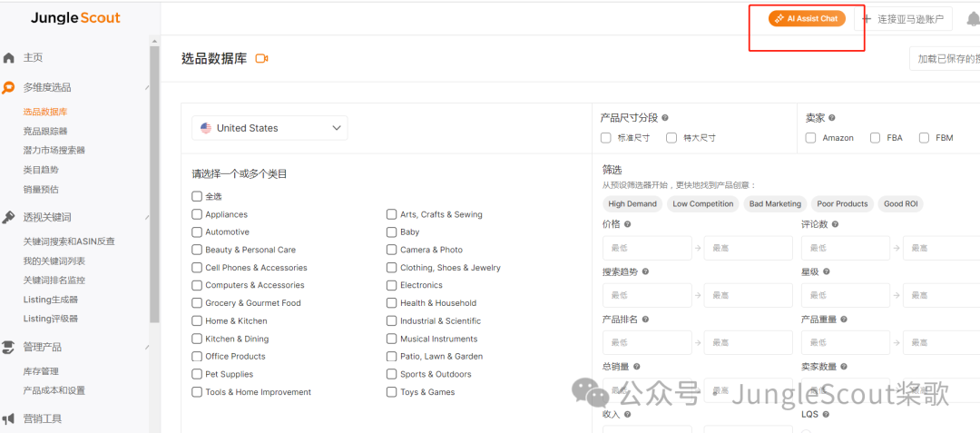980x433 pixels.
Task: Click the key icon beside 透视关键词
Action: tap(9, 218)
